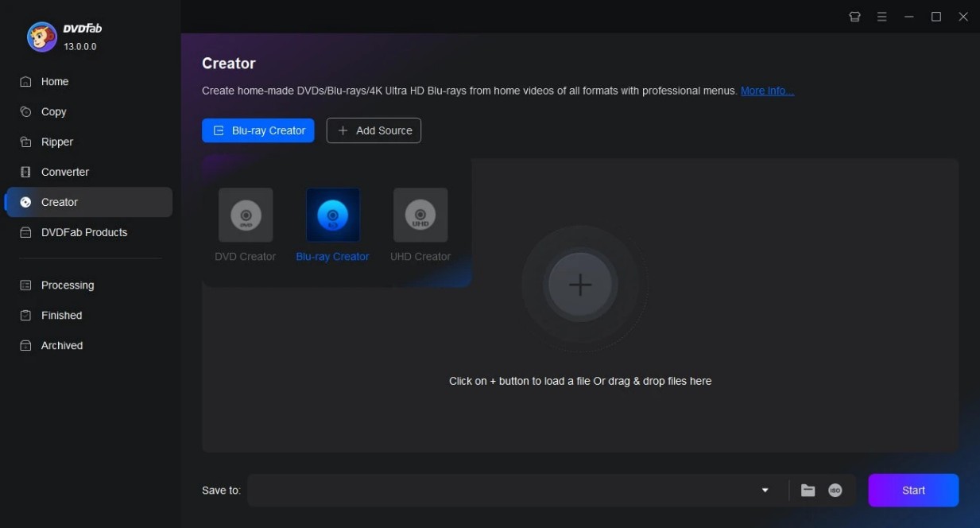Click the center plus area to load a file

click(580, 285)
